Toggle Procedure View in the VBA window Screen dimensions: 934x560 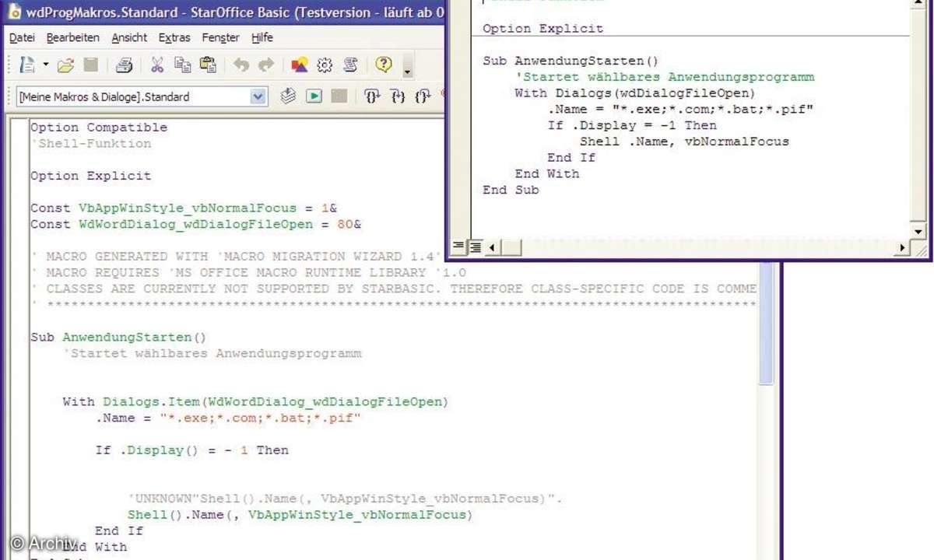point(458,247)
